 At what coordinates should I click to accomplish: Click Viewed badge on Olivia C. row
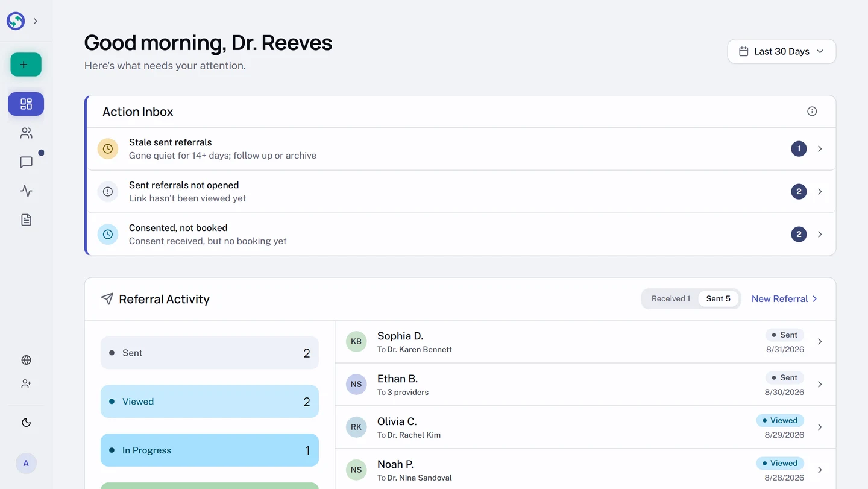coord(780,420)
